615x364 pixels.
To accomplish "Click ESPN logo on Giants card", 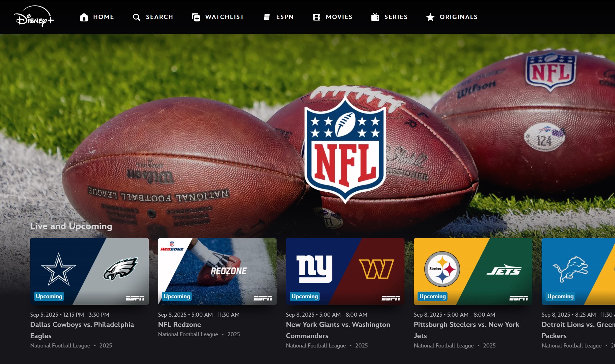I will coord(391,298).
